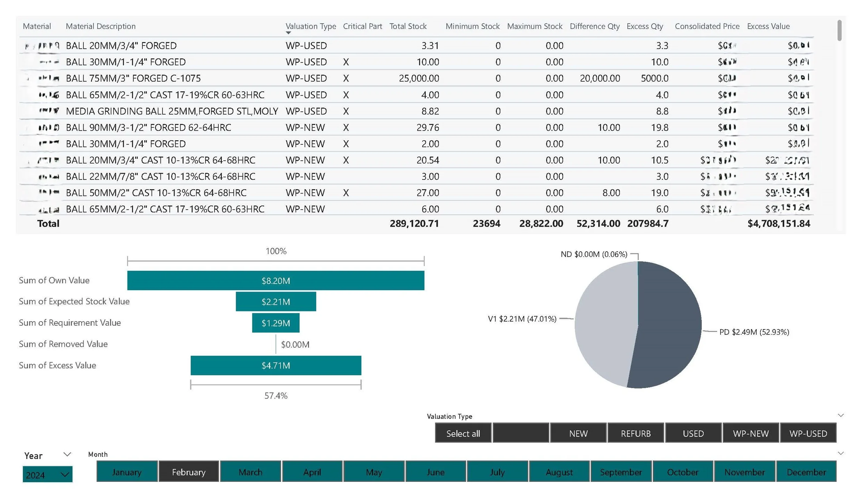Select the BALL 75MM/3" FORGED C-1075 row
The width and height of the screenshot is (868, 502).
133,78
